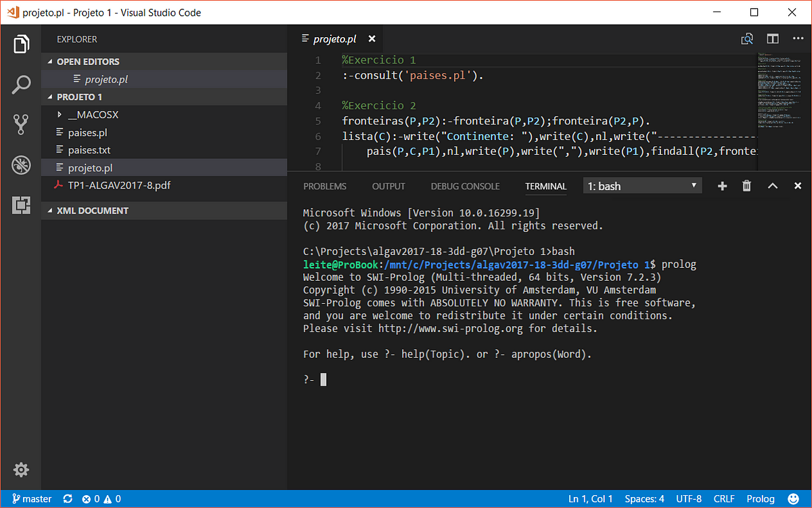Expand the XML DOCUMENT section
The image size is (812, 508).
point(92,210)
